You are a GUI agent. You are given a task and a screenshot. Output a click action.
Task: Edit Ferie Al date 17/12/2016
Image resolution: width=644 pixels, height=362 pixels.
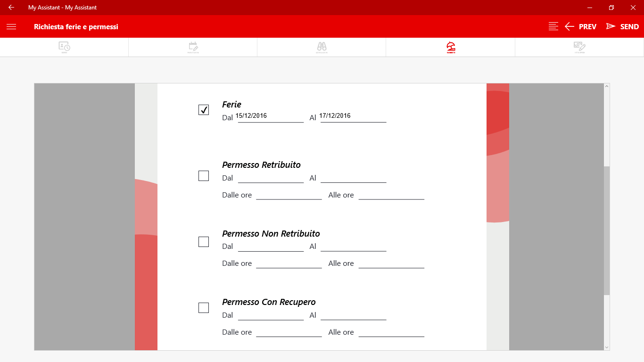coord(353,116)
